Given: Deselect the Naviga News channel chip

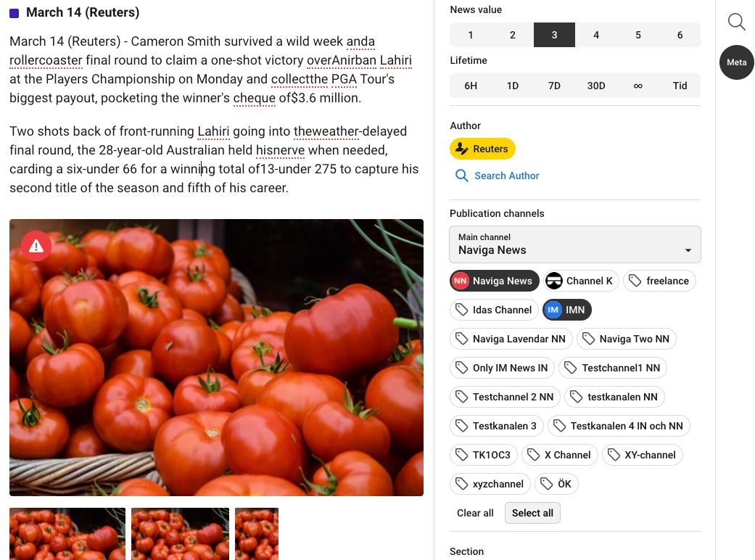Looking at the screenshot, I should click(x=495, y=281).
